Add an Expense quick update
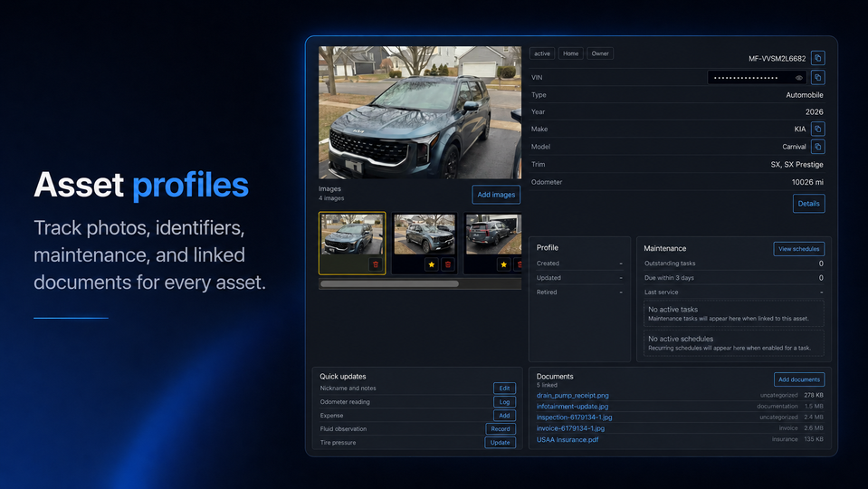 (504, 416)
